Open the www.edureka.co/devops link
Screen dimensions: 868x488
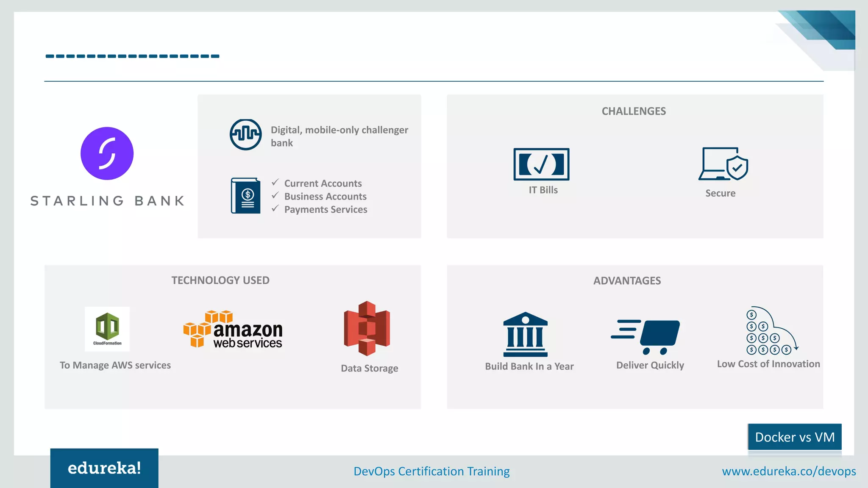point(789,471)
